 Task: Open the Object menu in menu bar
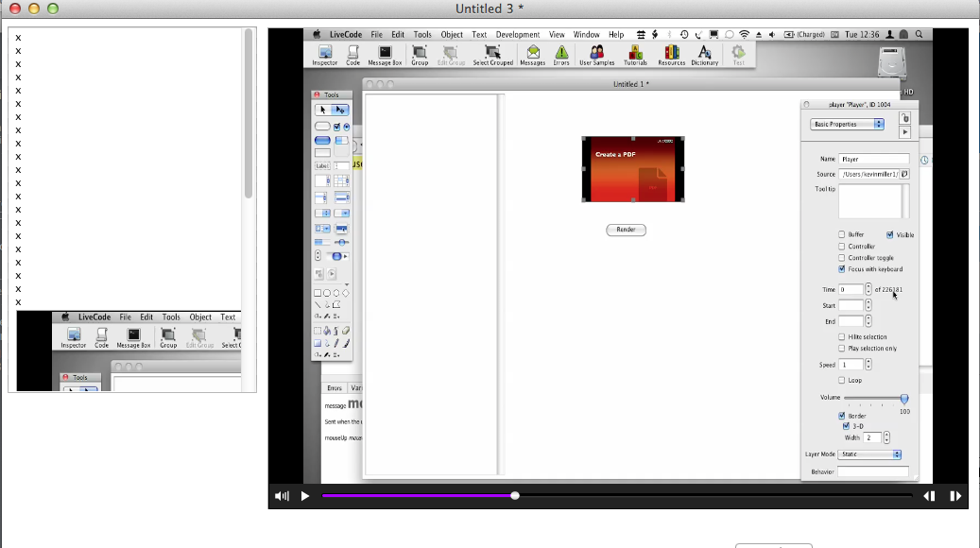(452, 35)
